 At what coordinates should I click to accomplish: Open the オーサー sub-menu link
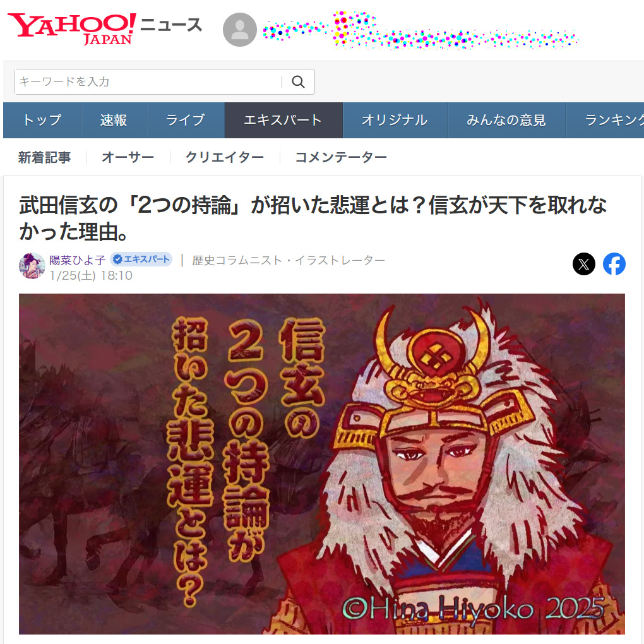tap(128, 157)
